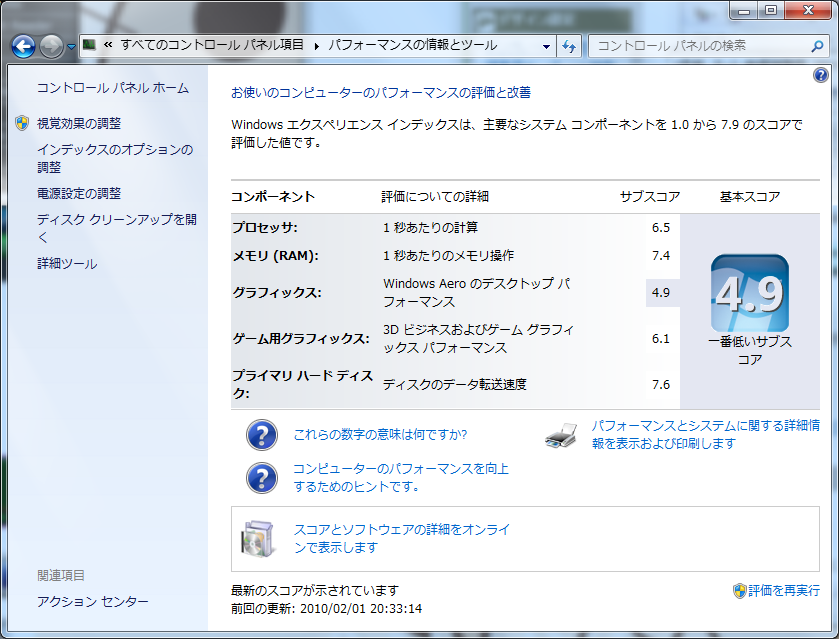This screenshot has height=639, width=839.
Task: Click the サブスコア column header
Action: click(650, 197)
